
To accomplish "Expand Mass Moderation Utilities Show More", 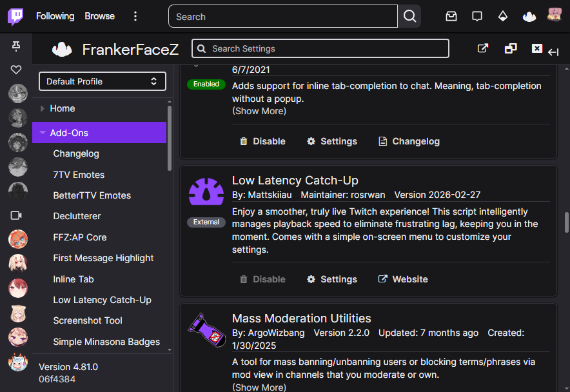I will tap(259, 387).
